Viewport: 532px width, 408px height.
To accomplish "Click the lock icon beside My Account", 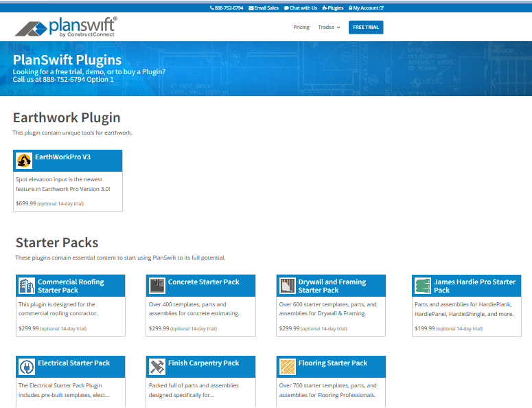I will tap(351, 8).
